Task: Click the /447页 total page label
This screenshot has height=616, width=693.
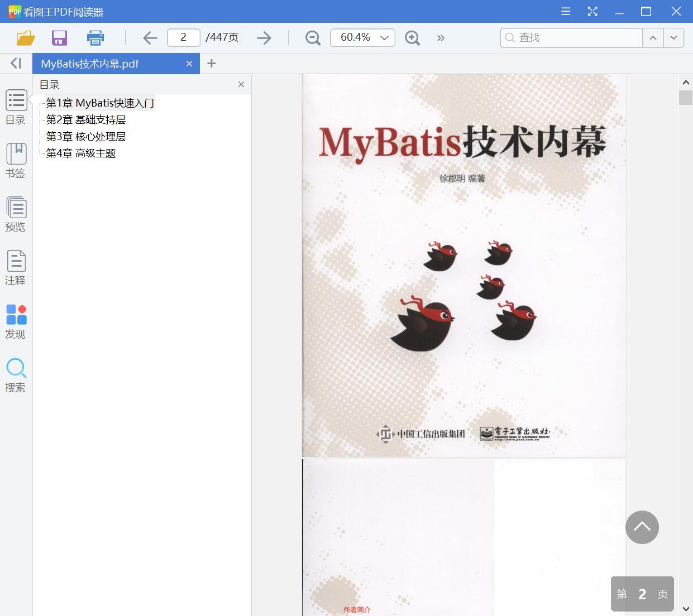Action: 222,37
